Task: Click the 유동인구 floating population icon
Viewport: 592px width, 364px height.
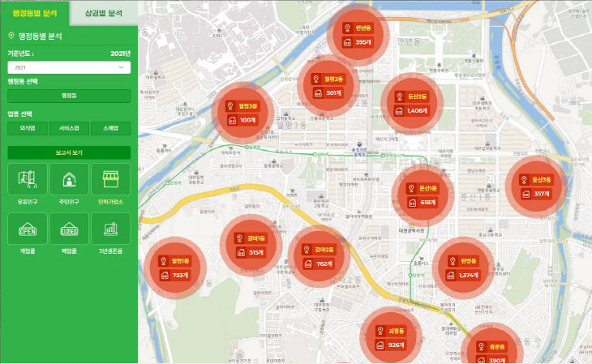Action: point(27,178)
